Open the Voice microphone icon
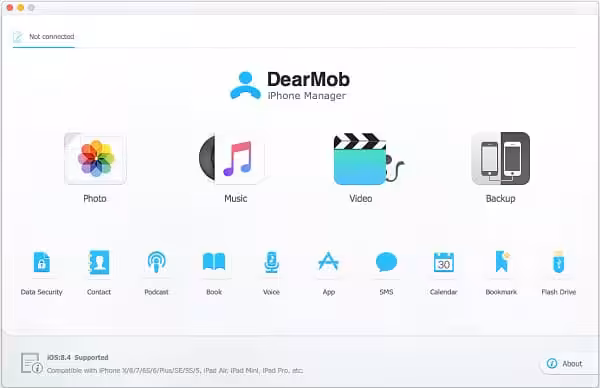This screenshot has height=388, width=600. [x=271, y=262]
